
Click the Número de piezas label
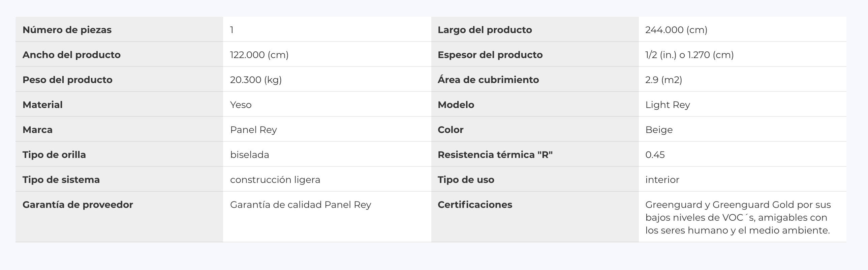click(x=67, y=30)
